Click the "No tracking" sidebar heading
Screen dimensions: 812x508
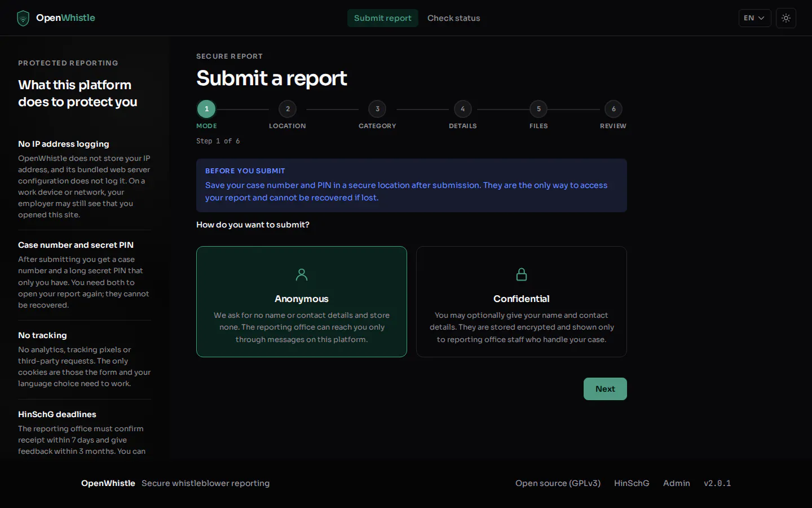coord(42,335)
